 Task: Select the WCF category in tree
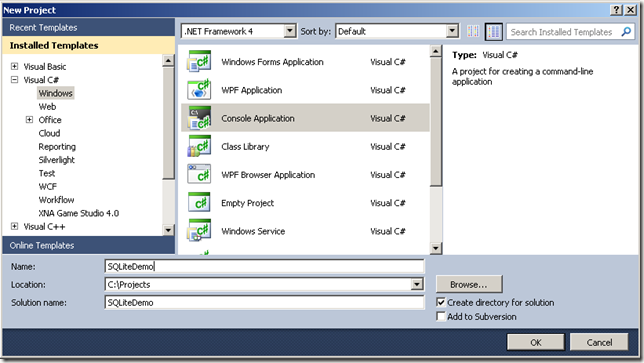[48, 186]
